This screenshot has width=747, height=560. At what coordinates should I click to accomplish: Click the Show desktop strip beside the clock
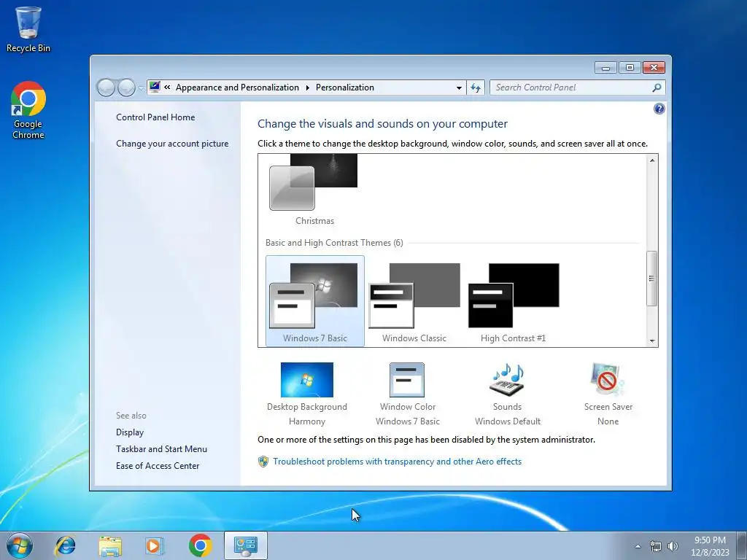pos(742,545)
